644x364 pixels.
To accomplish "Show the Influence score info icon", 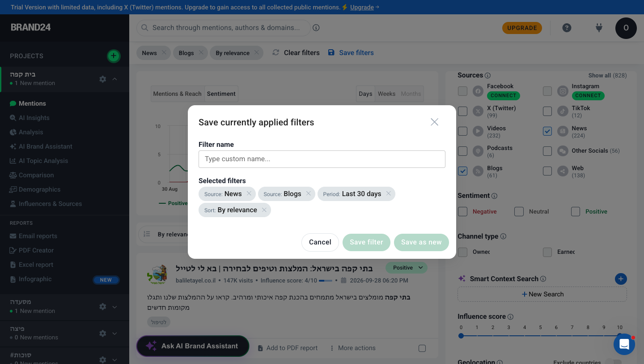I will click(x=510, y=317).
